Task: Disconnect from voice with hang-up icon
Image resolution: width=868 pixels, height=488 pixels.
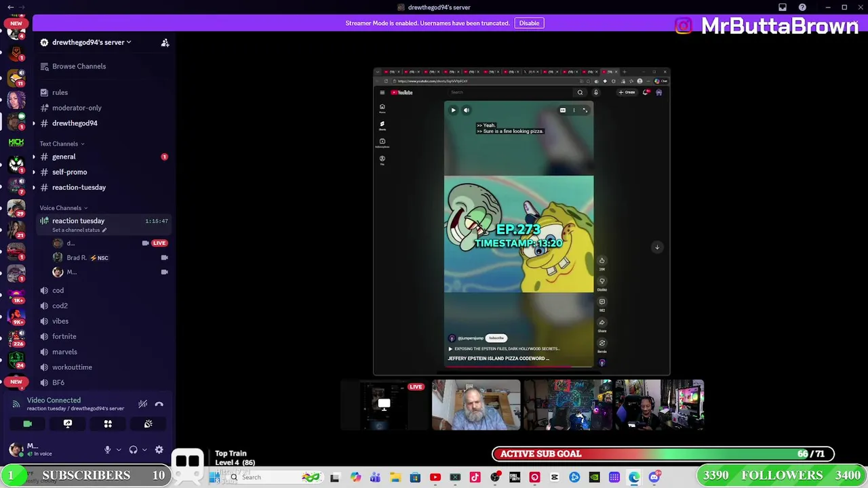Action: [159, 404]
